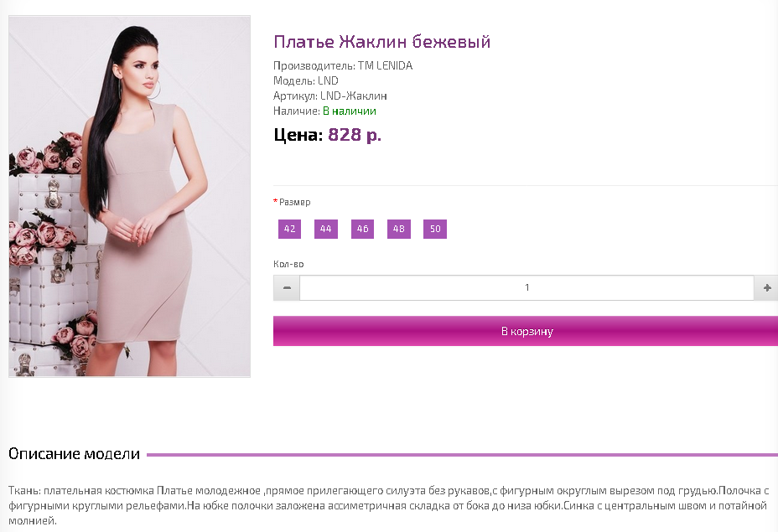This screenshot has width=778, height=532.
Task: Click the TM LENIDA manufacturer link
Action: [x=385, y=65]
